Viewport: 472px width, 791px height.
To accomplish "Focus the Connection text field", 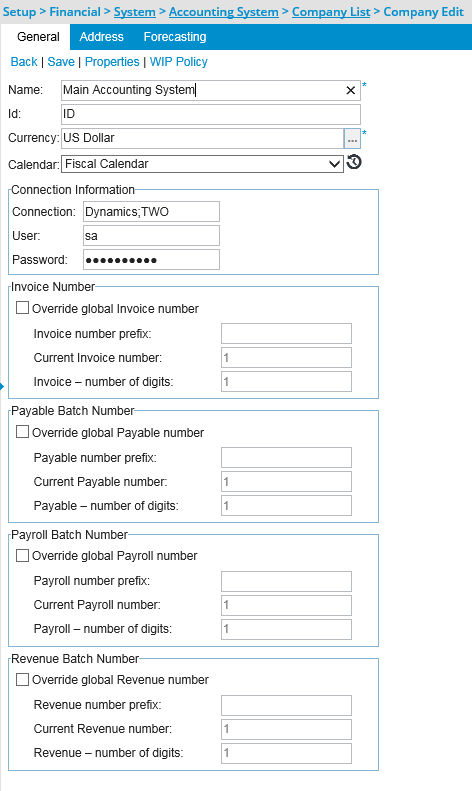I will coord(151,211).
